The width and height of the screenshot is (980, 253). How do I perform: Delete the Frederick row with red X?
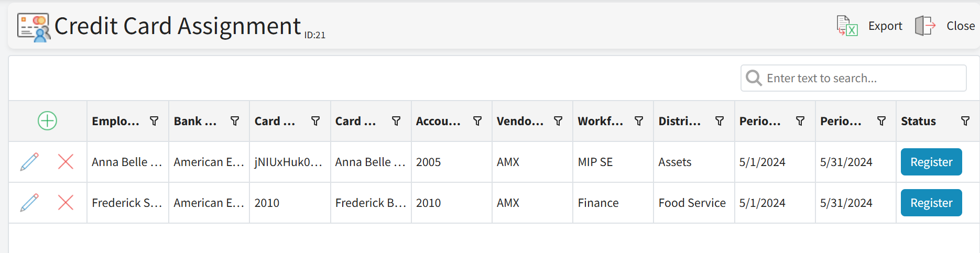click(x=66, y=203)
